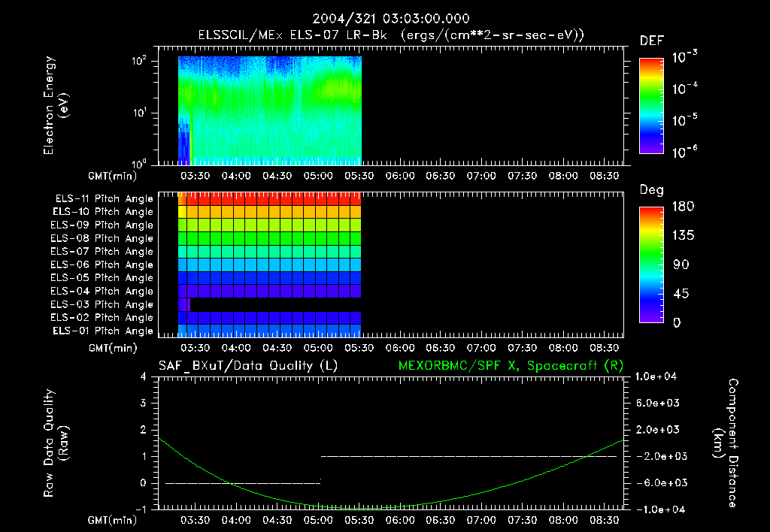Click the small purple ELS-03 pitch angle block
Viewport: 770px width, 532px height.
click(184, 304)
